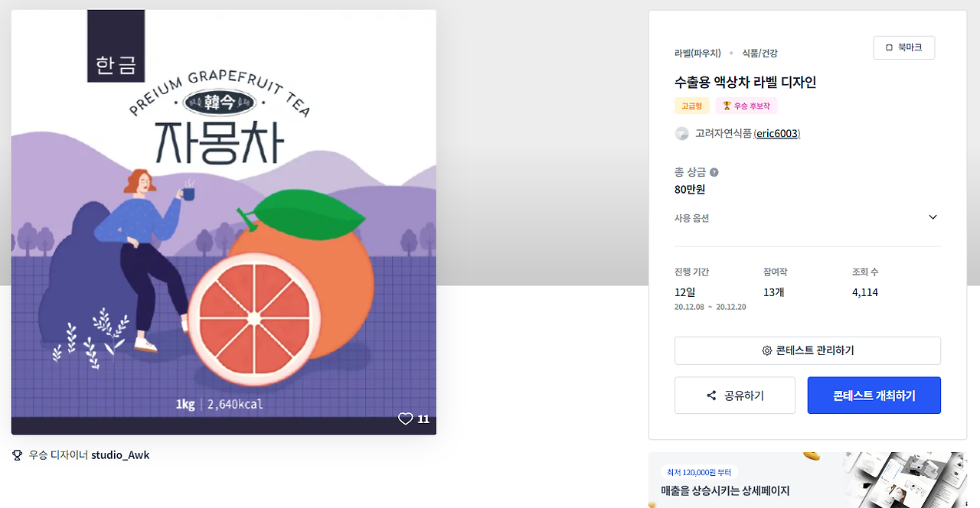Image resolution: width=980 pixels, height=508 pixels.
Task: Click the heart like icon on image
Action: point(405,418)
